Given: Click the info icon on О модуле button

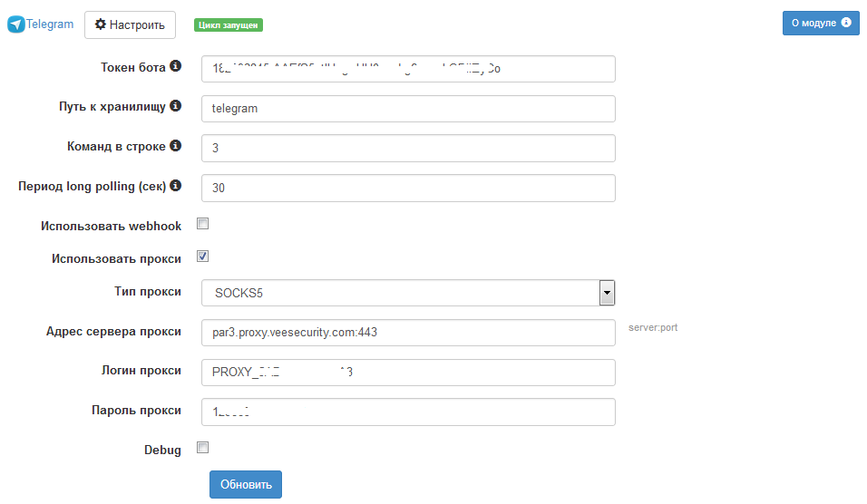Looking at the screenshot, I should 846,23.
